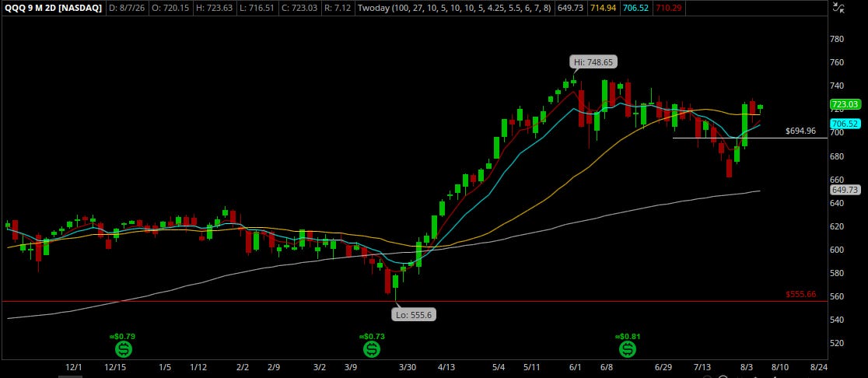Click the ≈$0.79 dividend amount text
Viewport: 868px width, 378px height.
pyautogui.click(x=122, y=336)
